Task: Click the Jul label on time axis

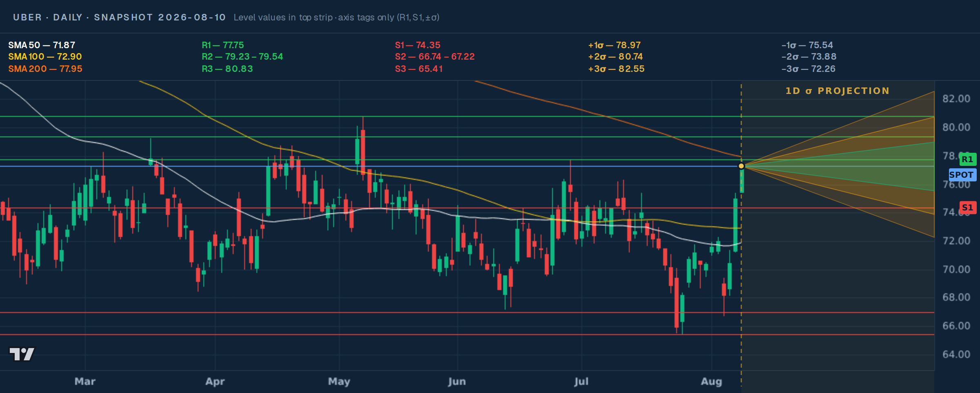Action: [x=581, y=381]
